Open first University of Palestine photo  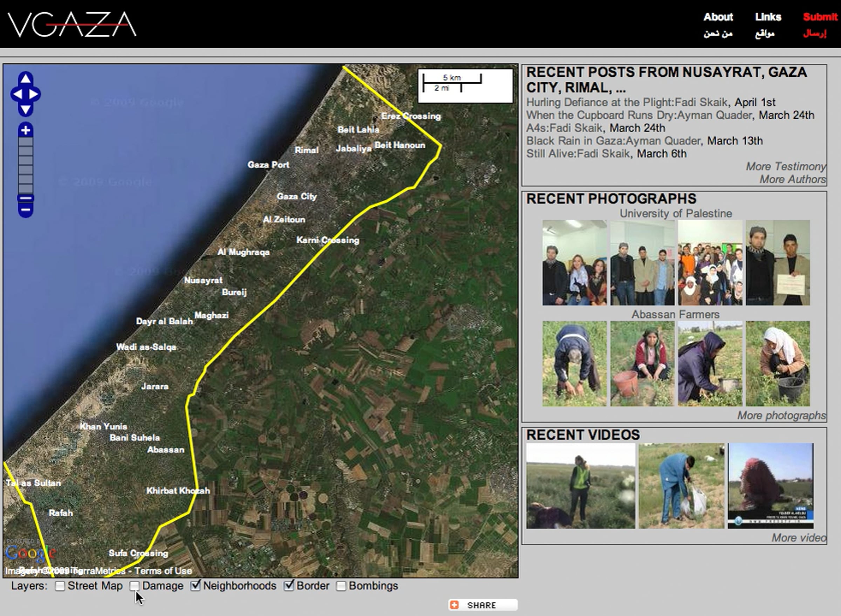(574, 262)
